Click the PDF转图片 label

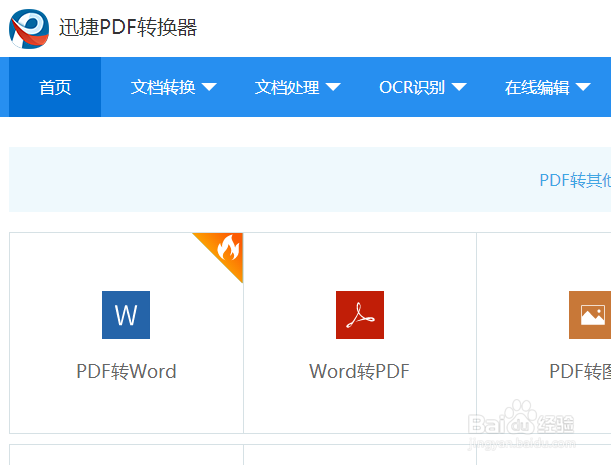580,371
